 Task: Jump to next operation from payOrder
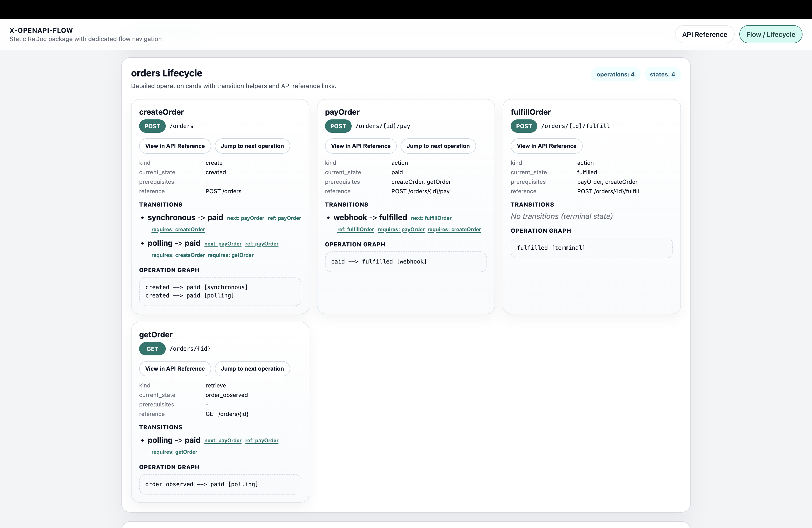[x=438, y=146]
